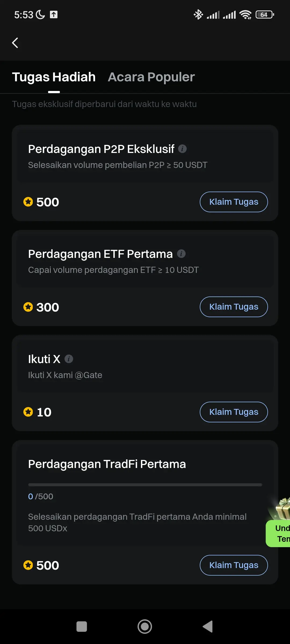This screenshot has height=644, width=290.
Task: Open the Perdagangan TradFi Pertama task title
Action: click(x=107, y=464)
